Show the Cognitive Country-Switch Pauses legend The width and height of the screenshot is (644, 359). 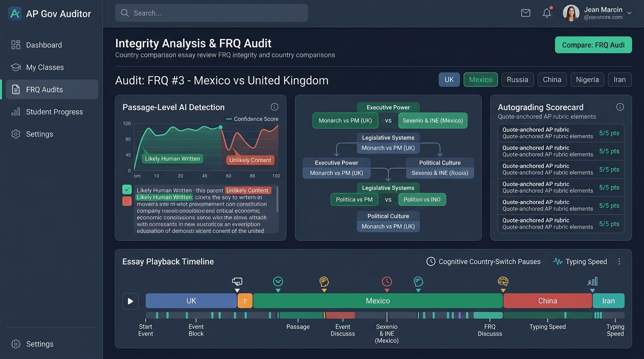coord(483,262)
